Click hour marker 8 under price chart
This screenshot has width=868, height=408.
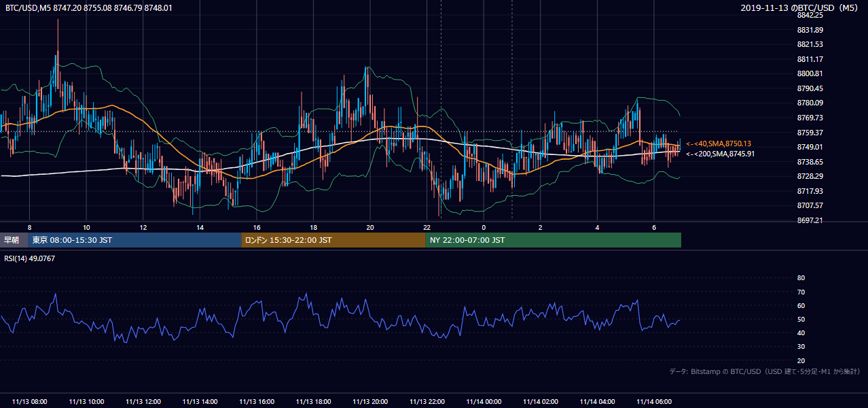pos(29,227)
